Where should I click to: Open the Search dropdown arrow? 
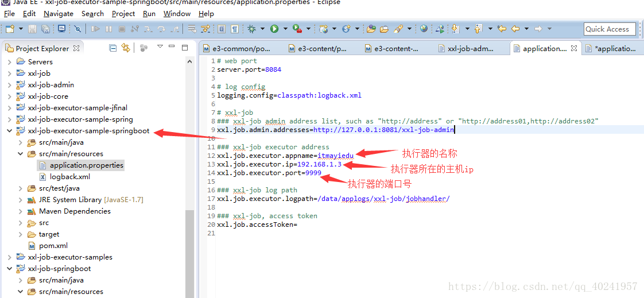(x=409, y=29)
